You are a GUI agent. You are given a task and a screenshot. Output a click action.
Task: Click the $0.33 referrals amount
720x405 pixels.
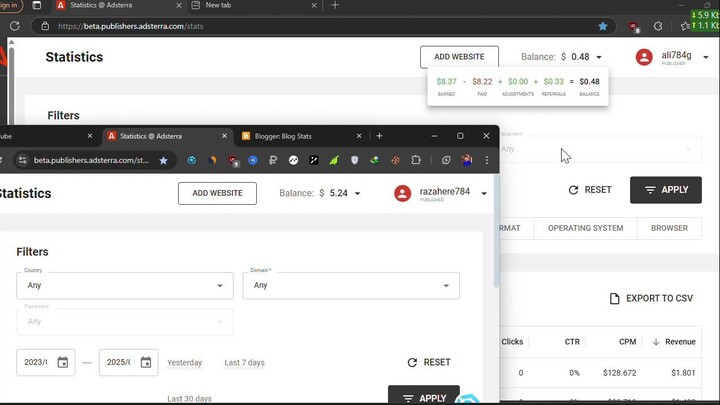coord(553,81)
